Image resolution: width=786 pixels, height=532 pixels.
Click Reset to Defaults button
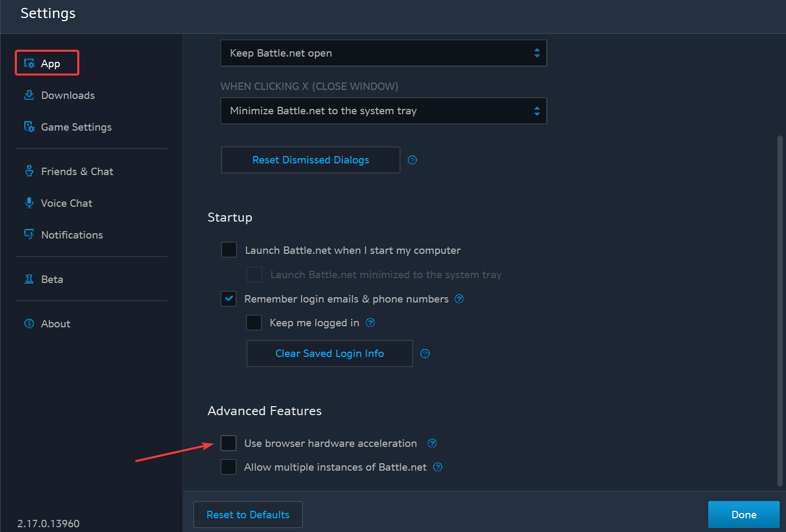click(248, 515)
